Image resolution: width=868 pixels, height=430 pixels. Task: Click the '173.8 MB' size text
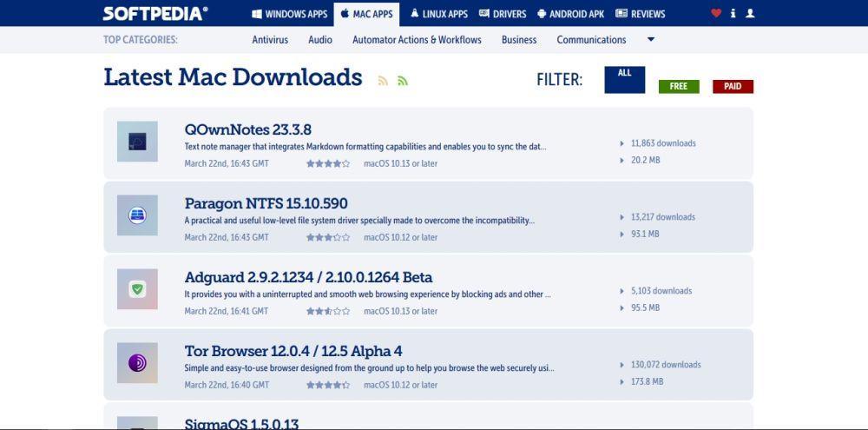click(648, 382)
